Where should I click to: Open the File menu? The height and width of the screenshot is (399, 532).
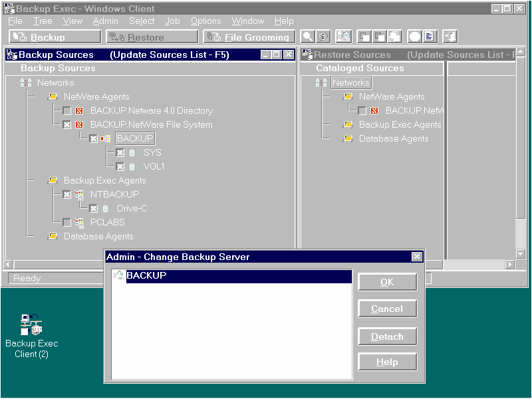pos(15,21)
